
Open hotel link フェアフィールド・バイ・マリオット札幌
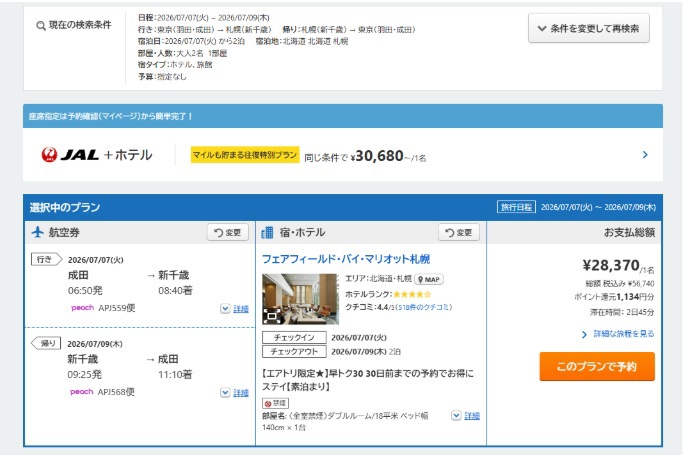pos(346,259)
